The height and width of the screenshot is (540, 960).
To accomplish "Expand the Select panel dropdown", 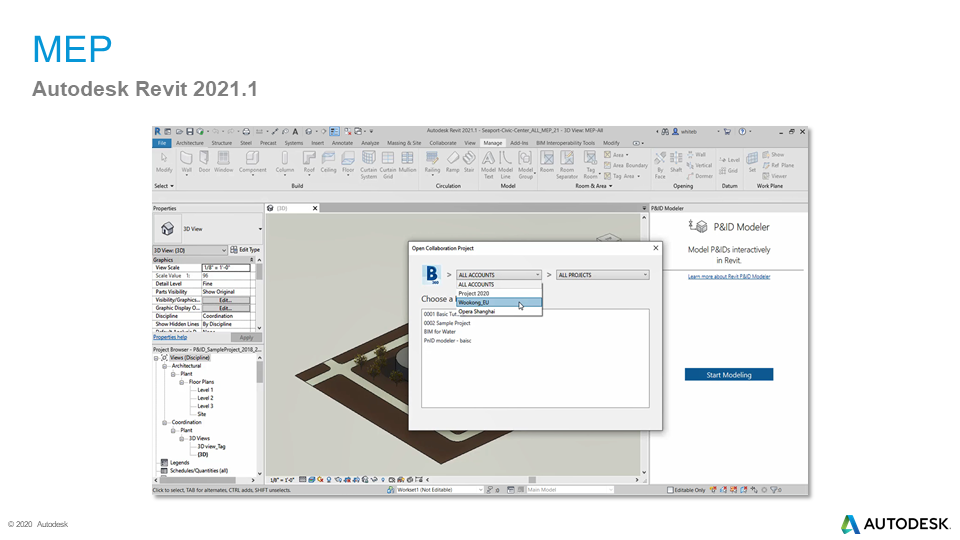I will (163, 186).
